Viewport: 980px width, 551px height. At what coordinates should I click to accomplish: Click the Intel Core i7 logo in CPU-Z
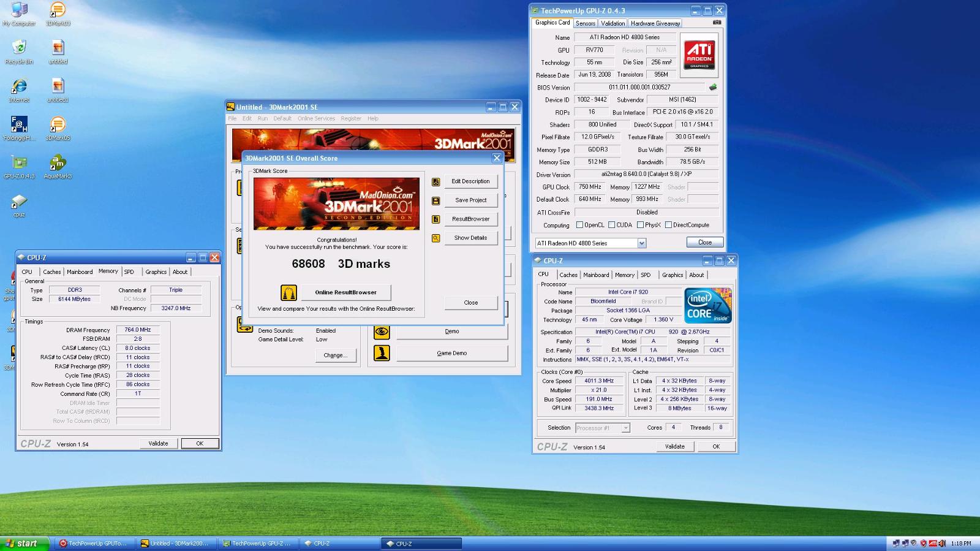pyautogui.click(x=707, y=306)
